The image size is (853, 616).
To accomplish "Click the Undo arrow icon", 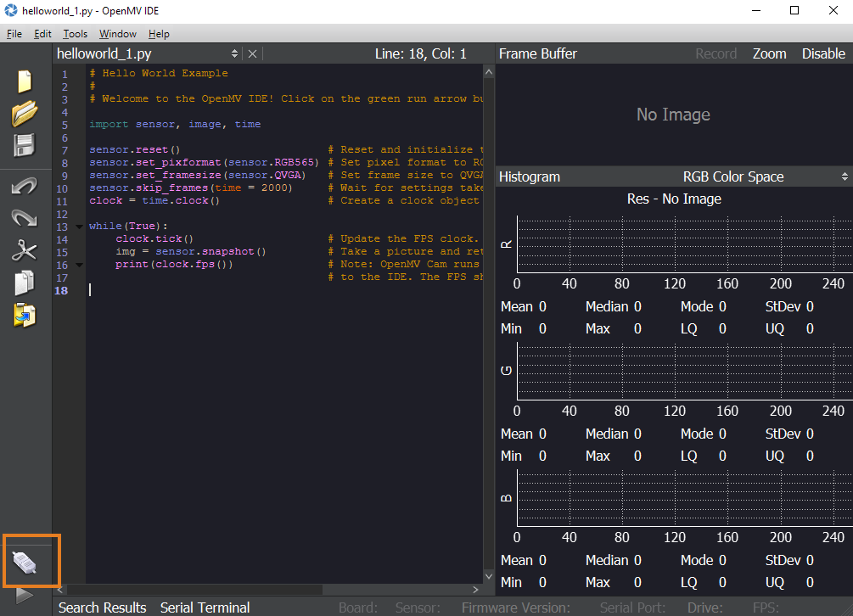I will 25,187.
